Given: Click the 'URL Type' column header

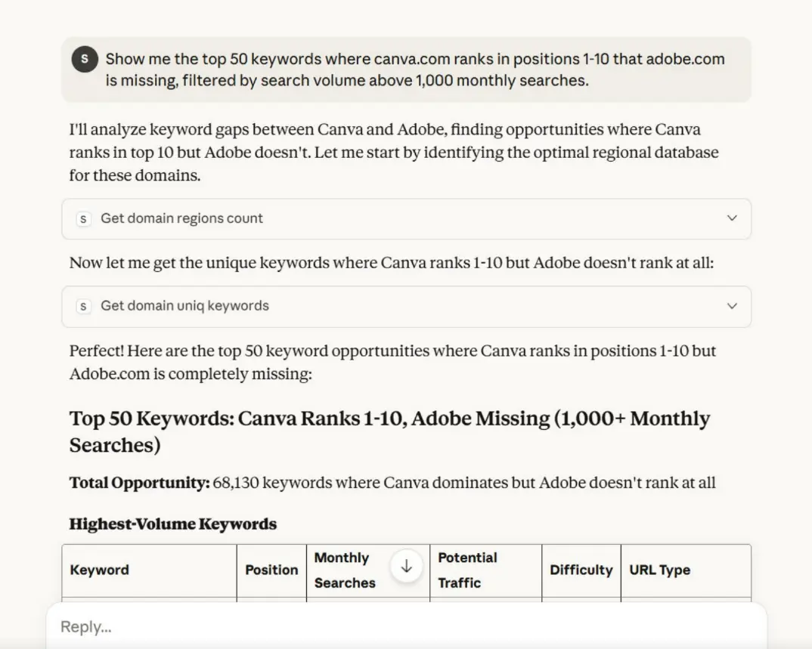Looking at the screenshot, I should pos(659,570).
